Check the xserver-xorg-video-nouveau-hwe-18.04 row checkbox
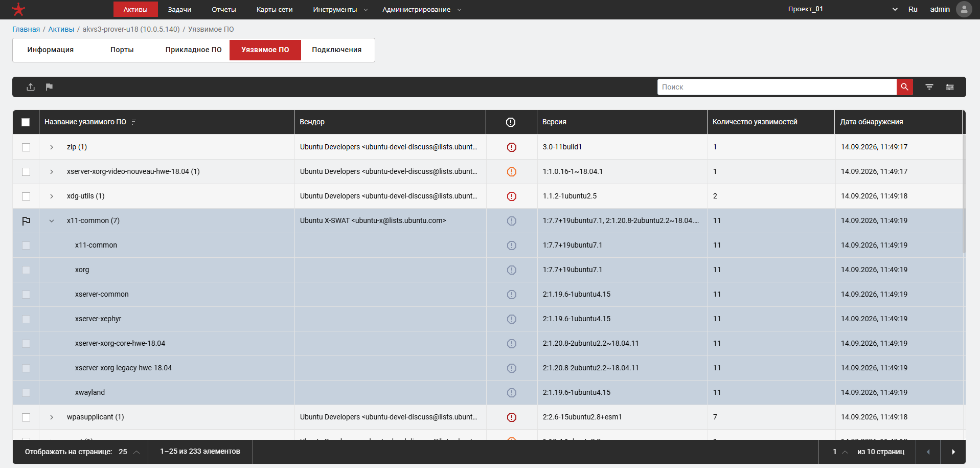980x468 pixels. [26, 172]
